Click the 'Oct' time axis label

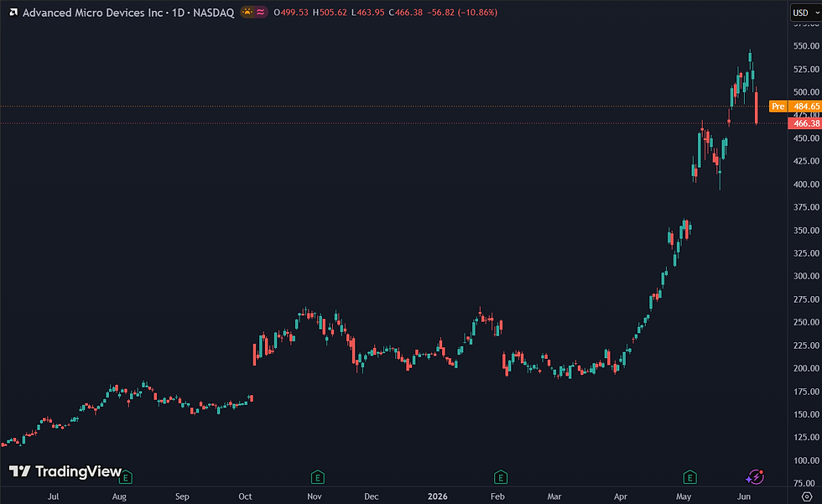coord(245,496)
